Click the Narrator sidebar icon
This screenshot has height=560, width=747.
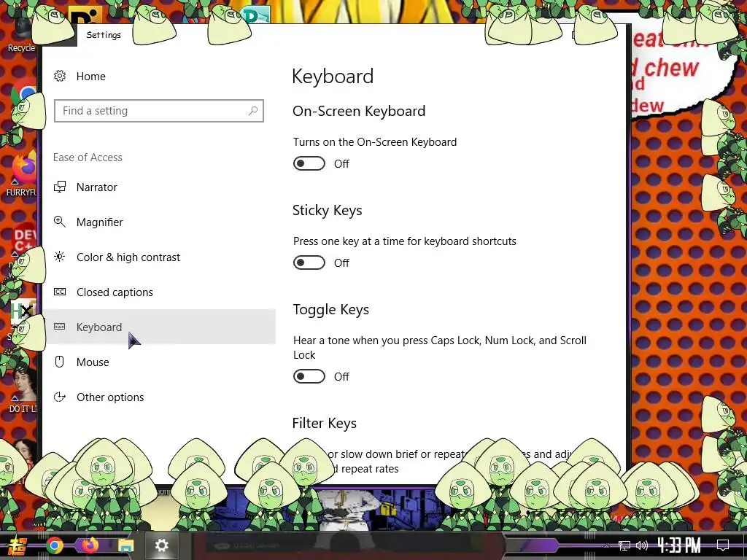coord(60,187)
